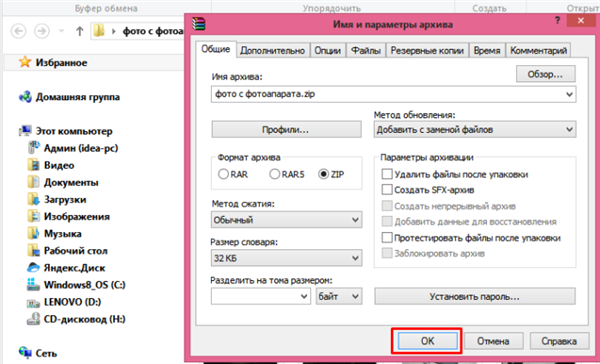Click the Favorites star icon

[x=25, y=62]
